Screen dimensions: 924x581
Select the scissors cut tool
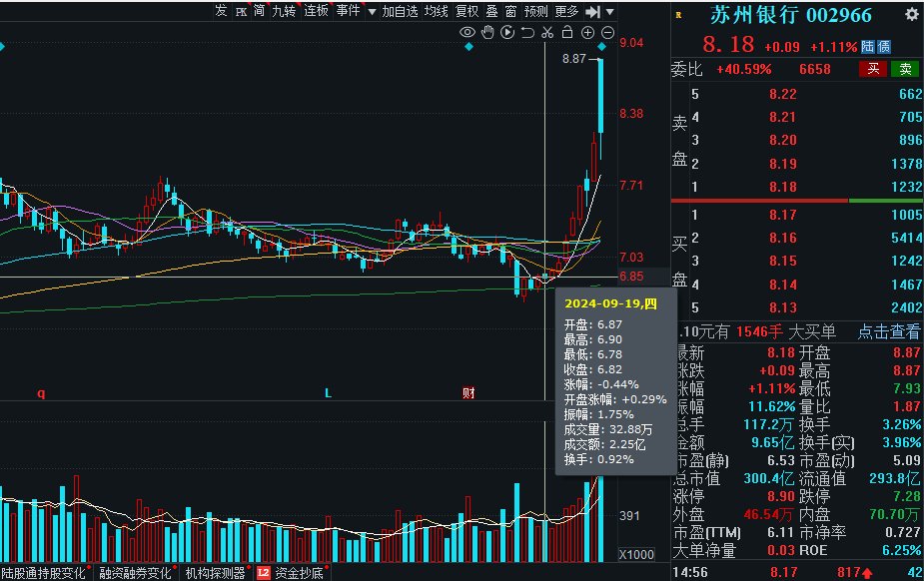tap(547, 32)
